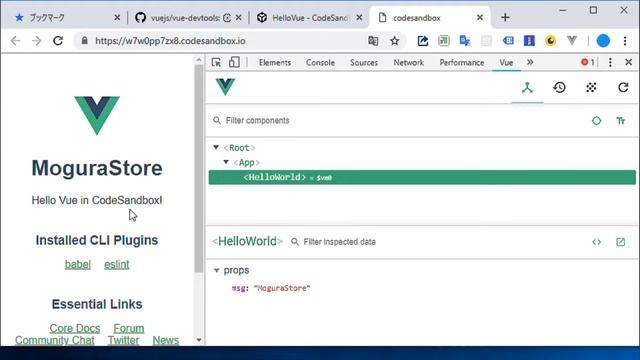This screenshot has height=360, width=640.
Task: Click the red error count indicator
Action: tap(588, 62)
